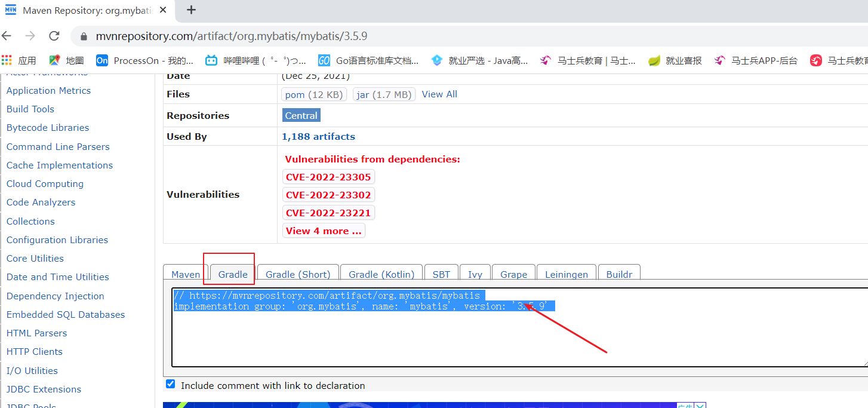Image resolution: width=868 pixels, height=408 pixels.
Task: Open the 马士兵APP-后台 bookmark
Action: [x=756, y=60]
